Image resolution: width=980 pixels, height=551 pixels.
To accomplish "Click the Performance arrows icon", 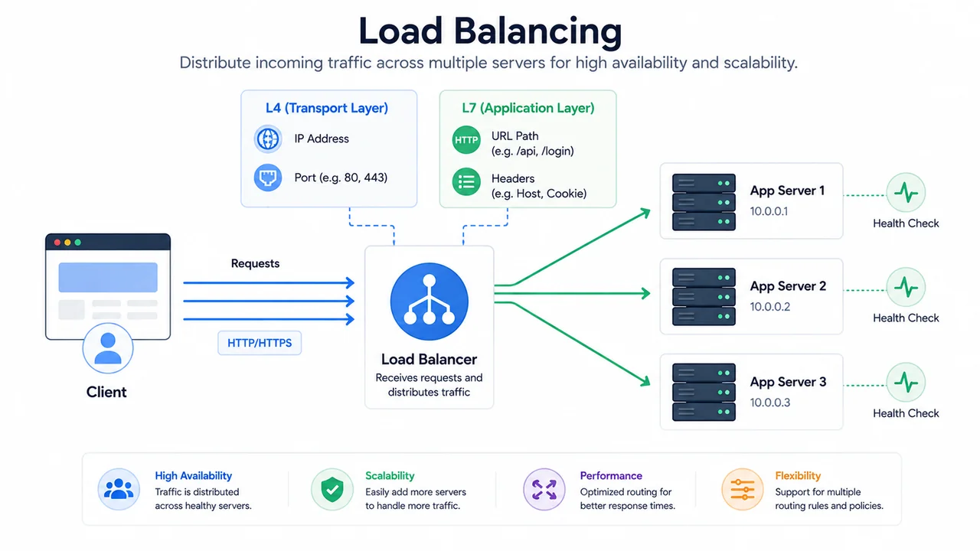I will (x=544, y=490).
